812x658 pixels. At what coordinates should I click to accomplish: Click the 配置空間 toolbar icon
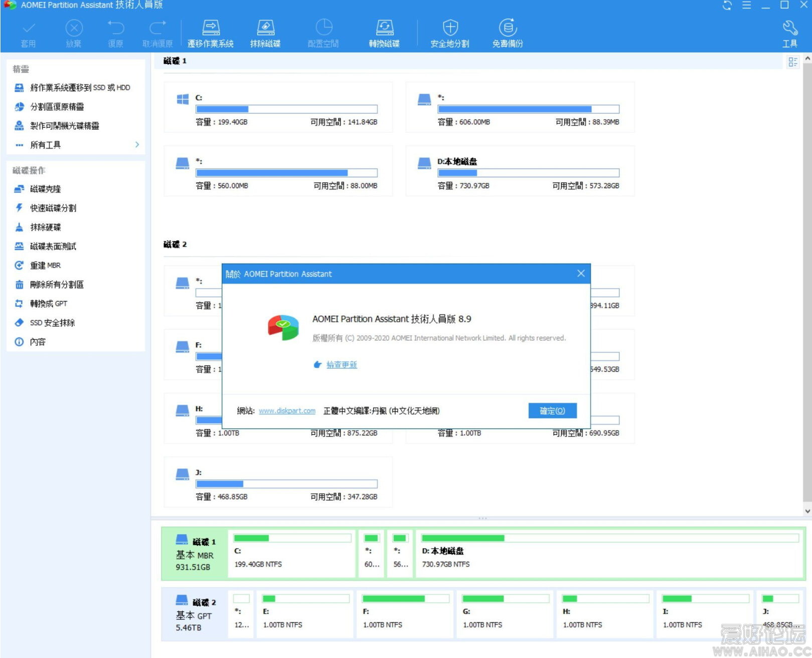[x=323, y=27]
